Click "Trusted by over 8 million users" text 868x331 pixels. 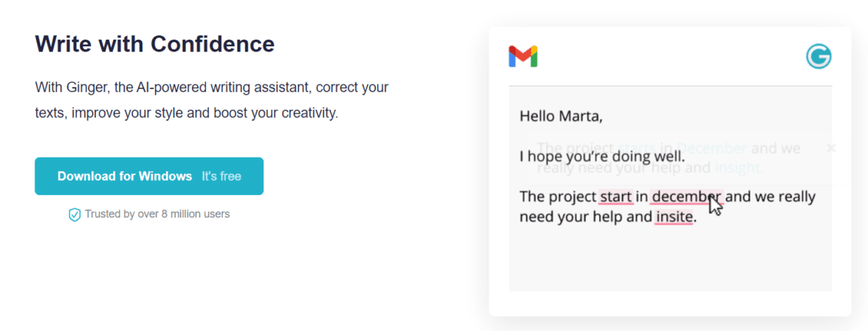tap(157, 214)
